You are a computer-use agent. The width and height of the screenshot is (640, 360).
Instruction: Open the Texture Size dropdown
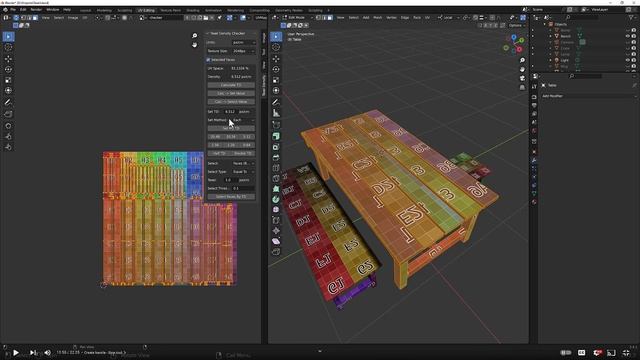coord(244,51)
